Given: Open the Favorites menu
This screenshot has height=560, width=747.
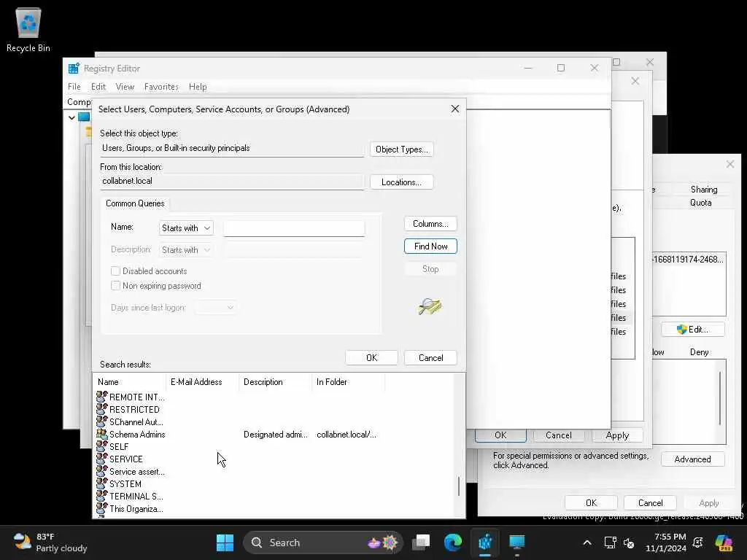Looking at the screenshot, I should point(161,87).
